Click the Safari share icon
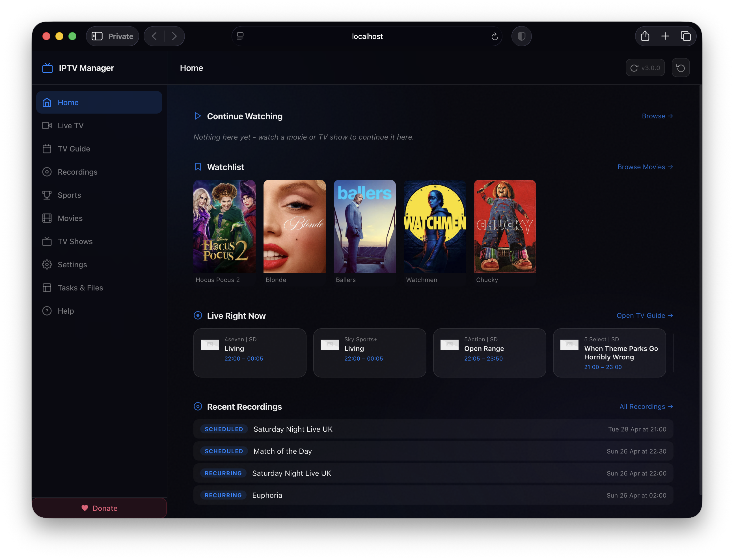 pyautogui.click(x=645, y=36)
